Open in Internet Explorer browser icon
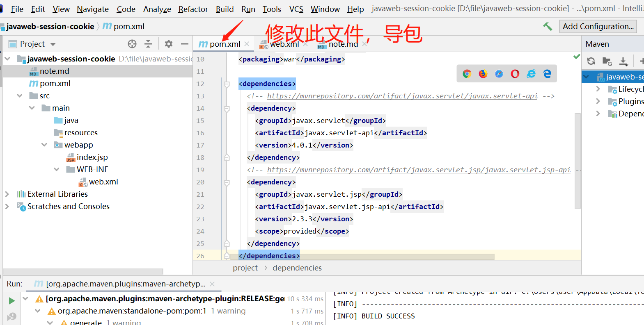 531,74
